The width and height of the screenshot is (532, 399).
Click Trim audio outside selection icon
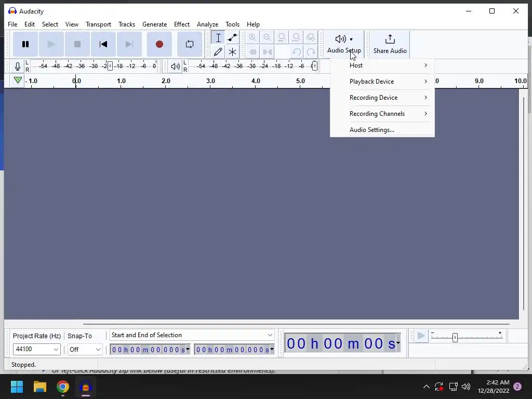coord(253,52)
